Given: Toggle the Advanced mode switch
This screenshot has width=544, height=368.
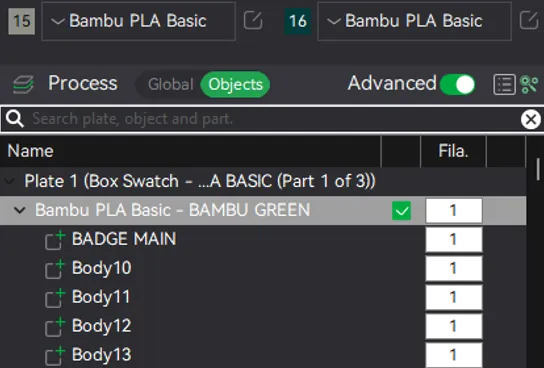Looking at the screenshot, I should 458,84.
